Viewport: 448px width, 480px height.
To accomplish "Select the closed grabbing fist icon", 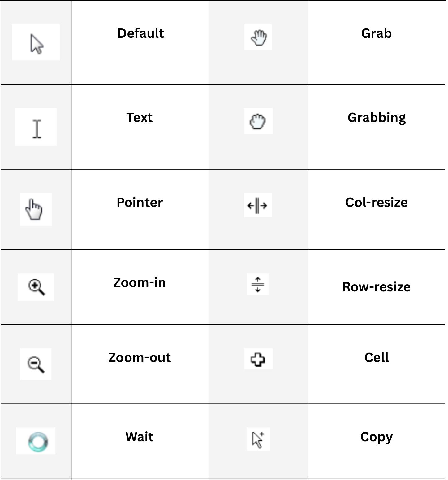I will tap(258, 121).
